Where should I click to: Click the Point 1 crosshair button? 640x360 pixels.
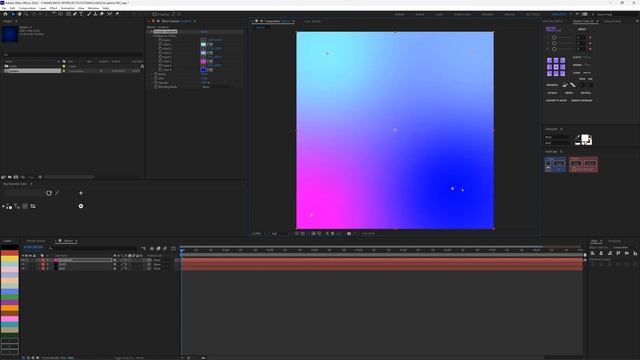coord(203,40)
